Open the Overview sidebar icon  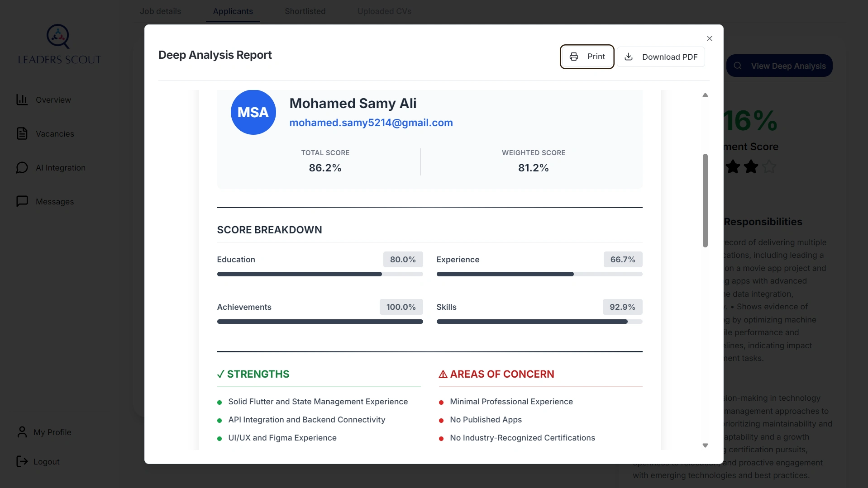[22, 99]
